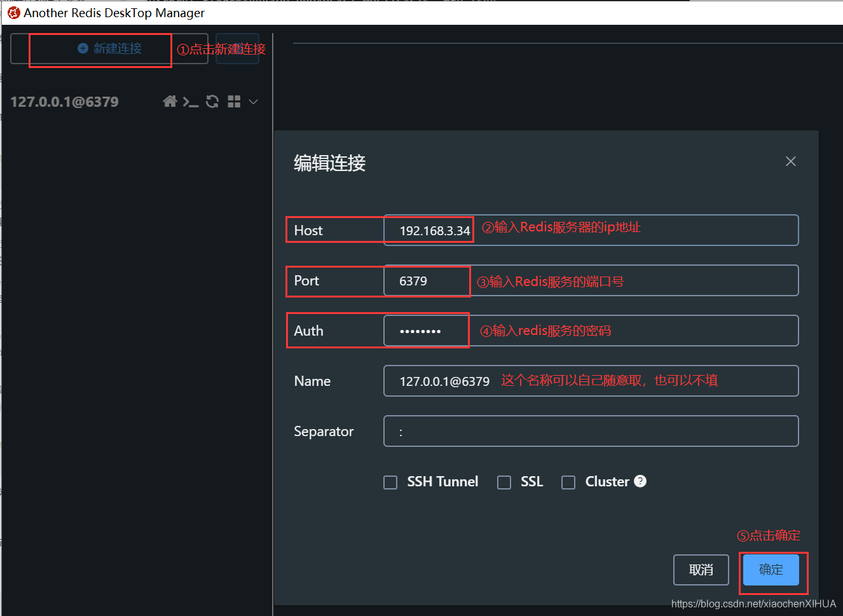Refresh the 127.0.0.1@6379 connection
The height and width of the screenshot is (616, 843).
pyautogui.click(x=212, y=102)
